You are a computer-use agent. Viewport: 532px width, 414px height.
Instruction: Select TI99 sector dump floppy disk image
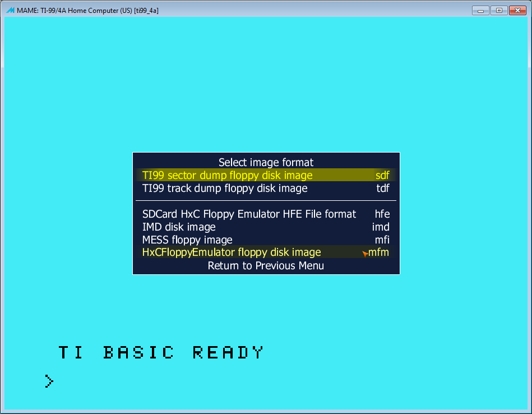[x=266, y=175]
